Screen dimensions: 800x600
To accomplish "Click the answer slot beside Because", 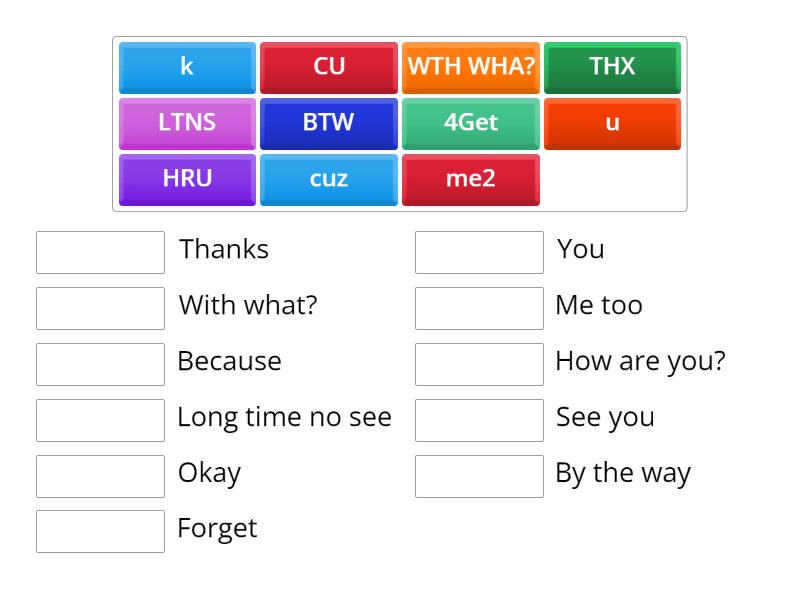I will tap(99, 364).
